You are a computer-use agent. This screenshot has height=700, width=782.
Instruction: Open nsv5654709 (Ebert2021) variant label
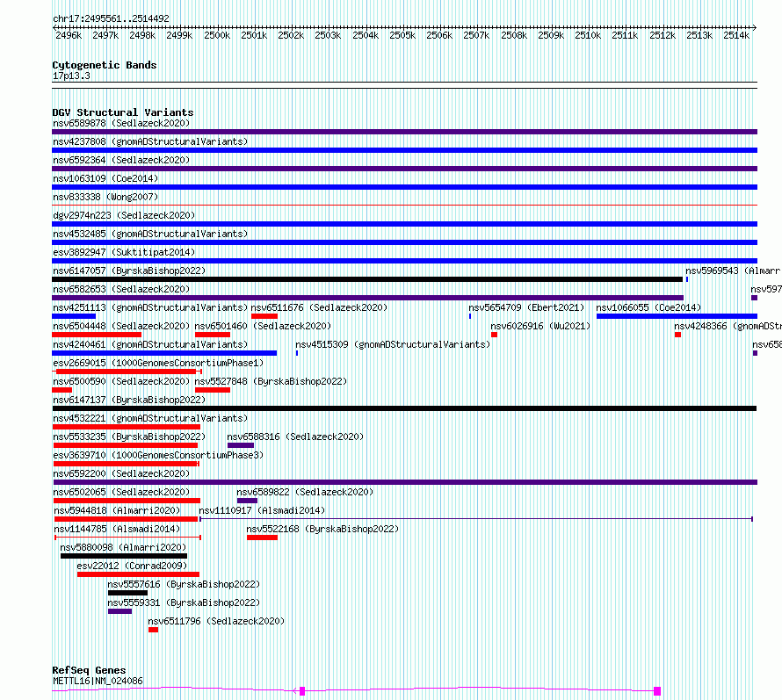coord(526,307)
